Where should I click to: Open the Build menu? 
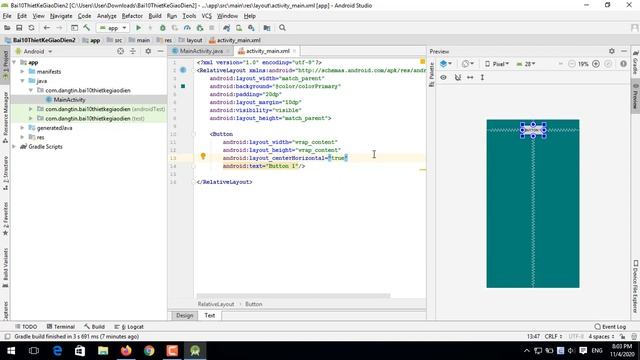[155, 16]
